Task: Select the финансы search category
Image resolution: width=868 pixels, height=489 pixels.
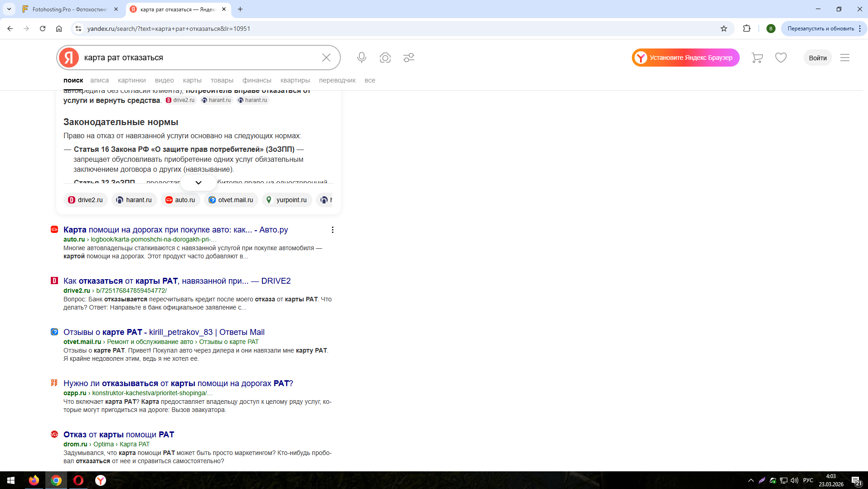Action: (257, 80)
